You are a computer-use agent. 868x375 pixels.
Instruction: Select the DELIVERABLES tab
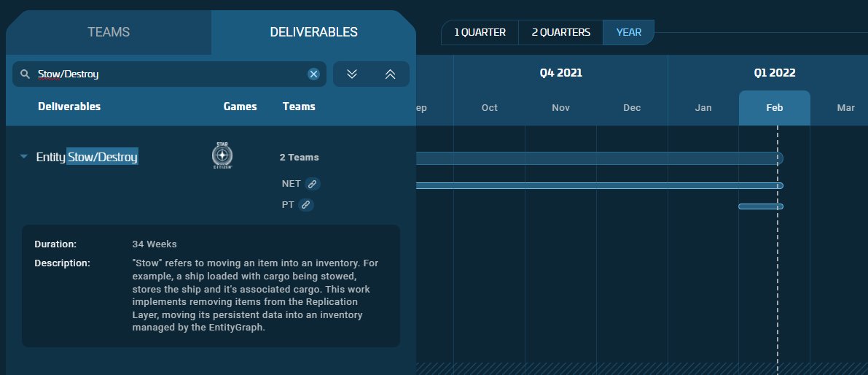tap(313, 32)
